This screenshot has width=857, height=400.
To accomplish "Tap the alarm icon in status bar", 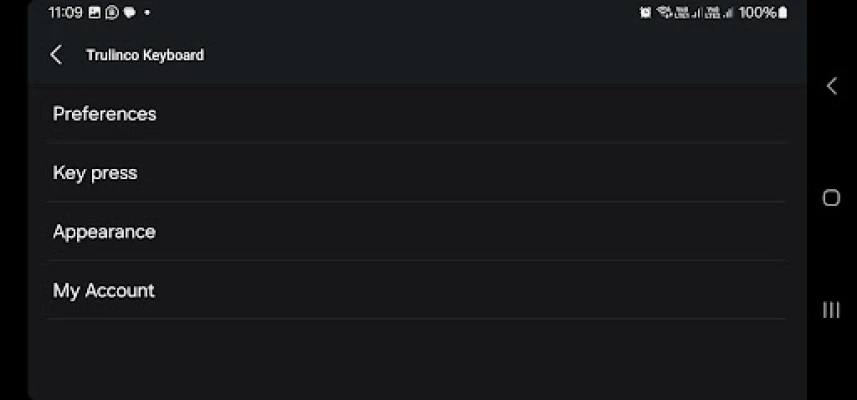I will pos(645,13).
